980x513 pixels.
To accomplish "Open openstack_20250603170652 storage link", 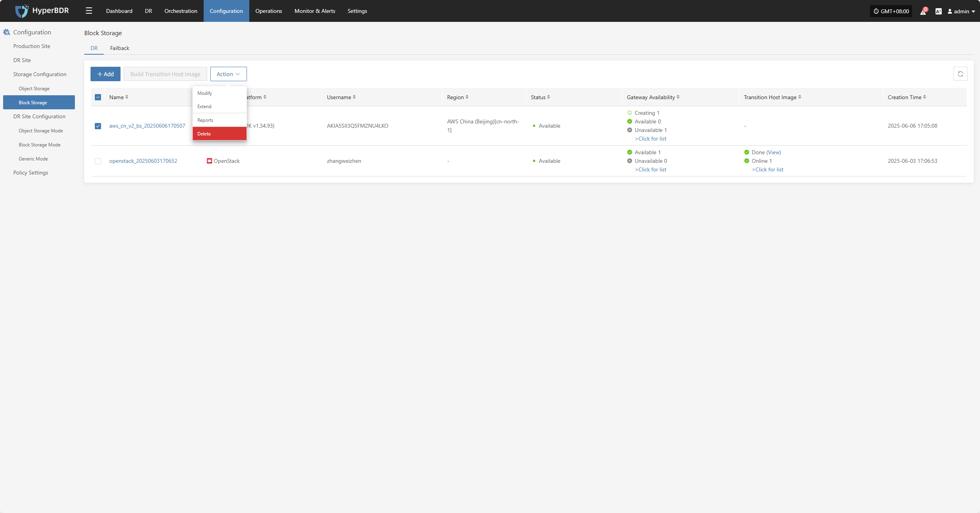I will (x=143, y=161).
